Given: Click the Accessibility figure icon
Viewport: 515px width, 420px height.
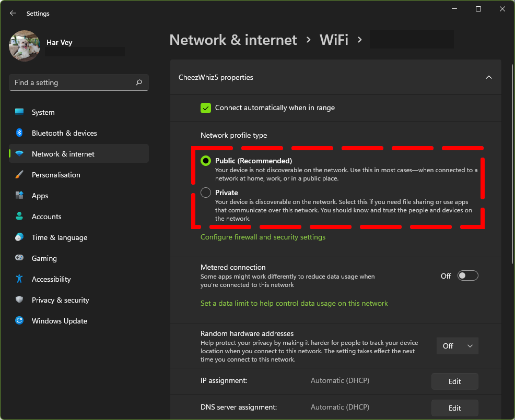Looking at the screenshot, I should tap(19, 279).
